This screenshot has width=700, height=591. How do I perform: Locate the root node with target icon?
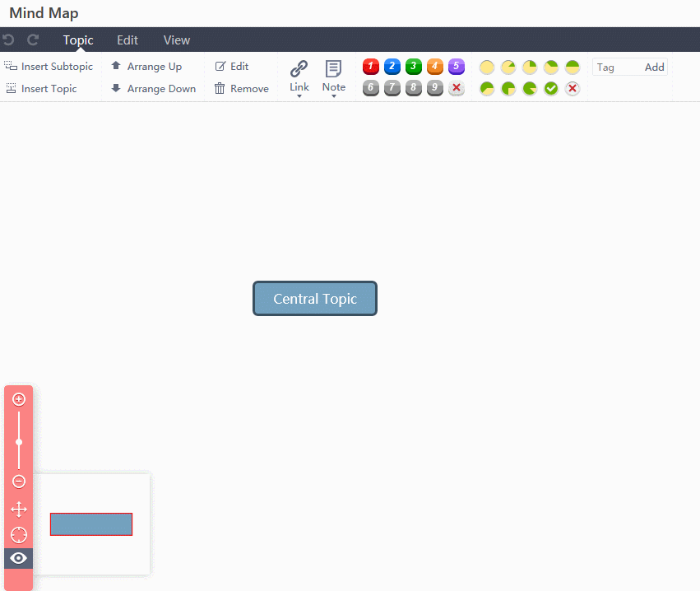coord(19,535)
